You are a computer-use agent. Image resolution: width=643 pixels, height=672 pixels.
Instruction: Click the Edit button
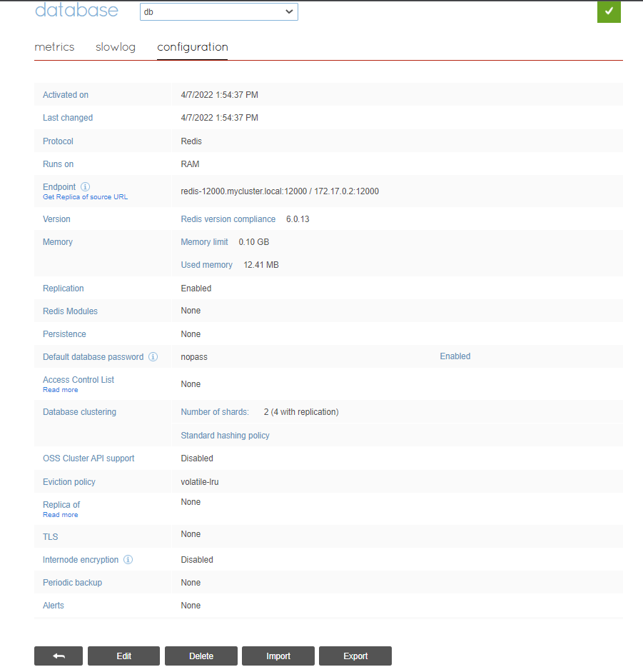(123, 656)
